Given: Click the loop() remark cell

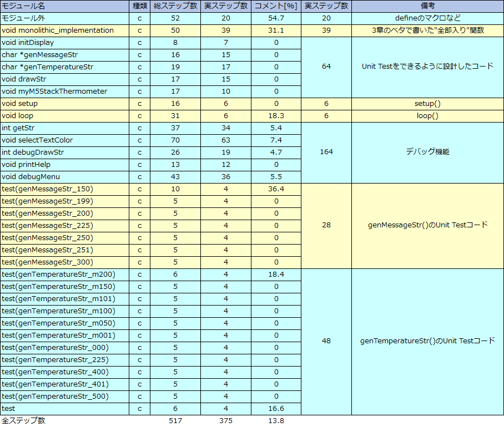Looking at the screenshot, I should click(427, 116).
